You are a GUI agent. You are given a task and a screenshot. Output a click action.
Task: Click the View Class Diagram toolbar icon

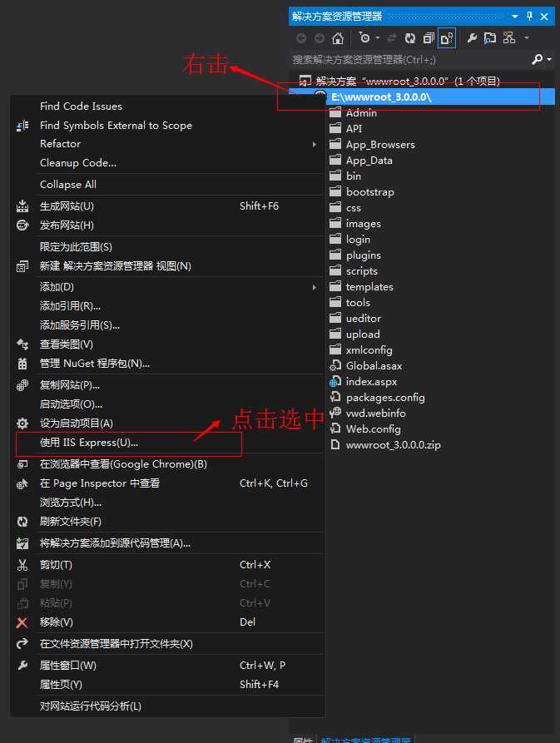(x=509, y=38)
